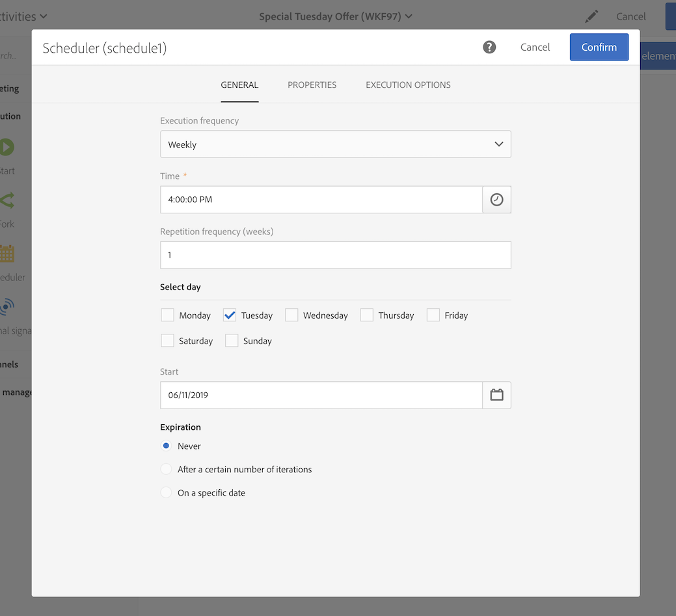
Task: Open the time picker clock icon
Action: pyautogui.click(x=496, y=200)
